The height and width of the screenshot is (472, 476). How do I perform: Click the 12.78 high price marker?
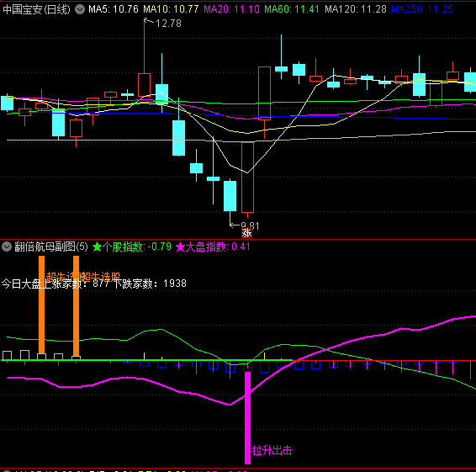(x=168, y=24)
